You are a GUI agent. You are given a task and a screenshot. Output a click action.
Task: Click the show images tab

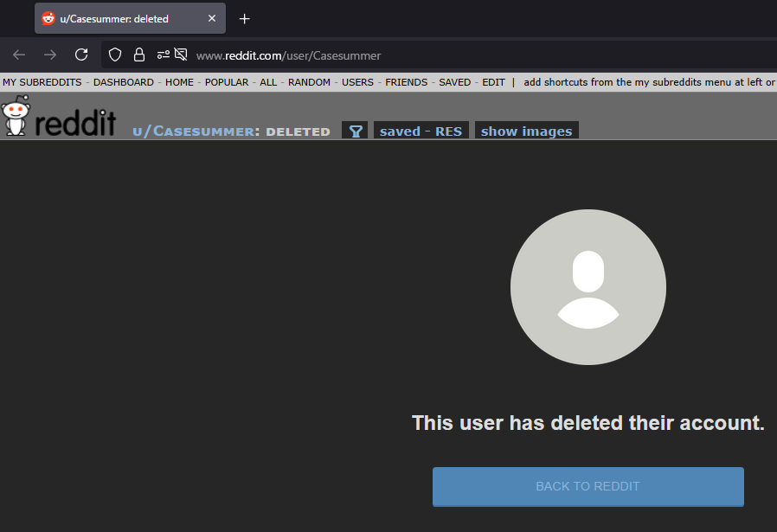(526, 131)
